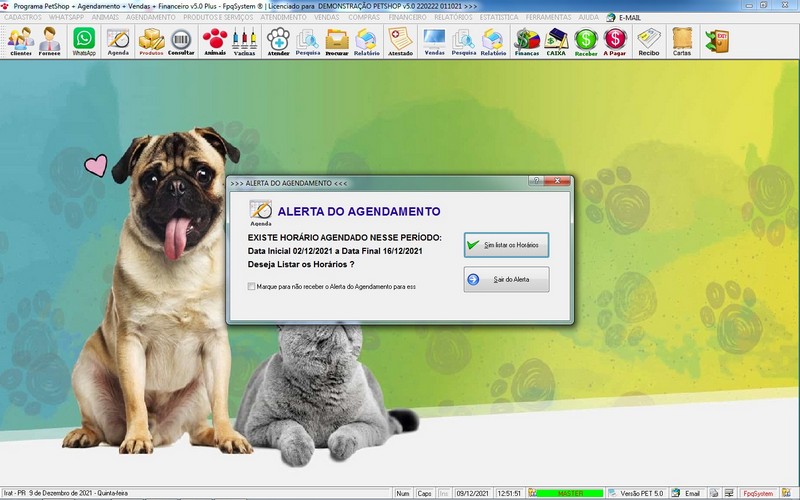Open the FINANCEIRO menu
Viewport: 800px width, 500px height.
click(407, 17)
